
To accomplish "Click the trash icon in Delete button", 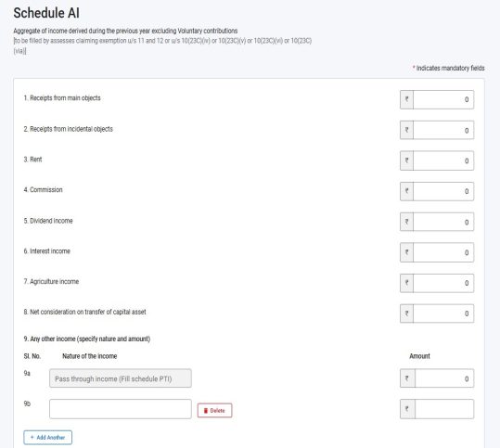I will tap(206, 411).
